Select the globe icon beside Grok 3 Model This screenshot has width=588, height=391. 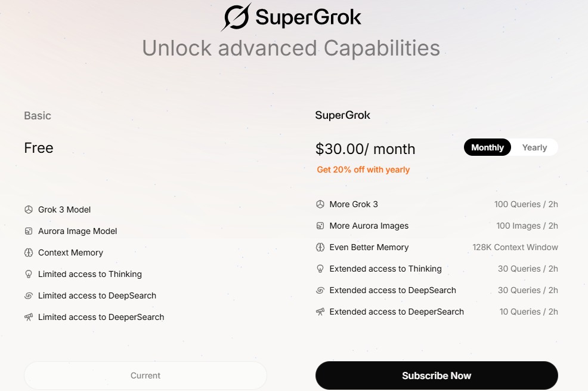tap(28, 210)
